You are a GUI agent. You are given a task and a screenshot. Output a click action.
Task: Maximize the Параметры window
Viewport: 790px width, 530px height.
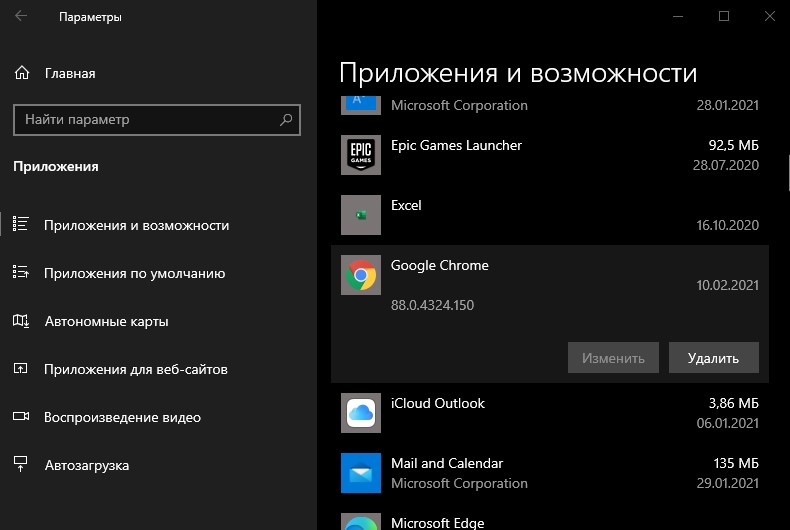tap(724, 16)
